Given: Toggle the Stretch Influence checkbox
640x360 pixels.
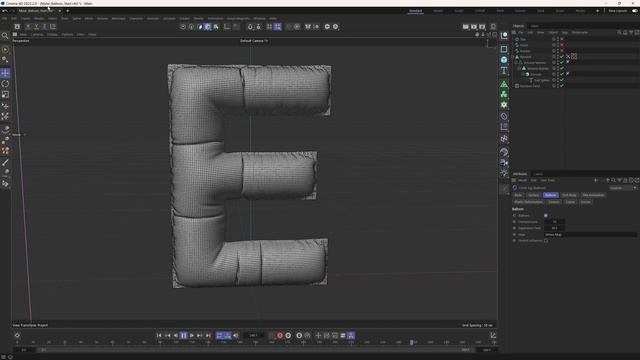Looking at the screenshot, I should (x=546, y=241).
